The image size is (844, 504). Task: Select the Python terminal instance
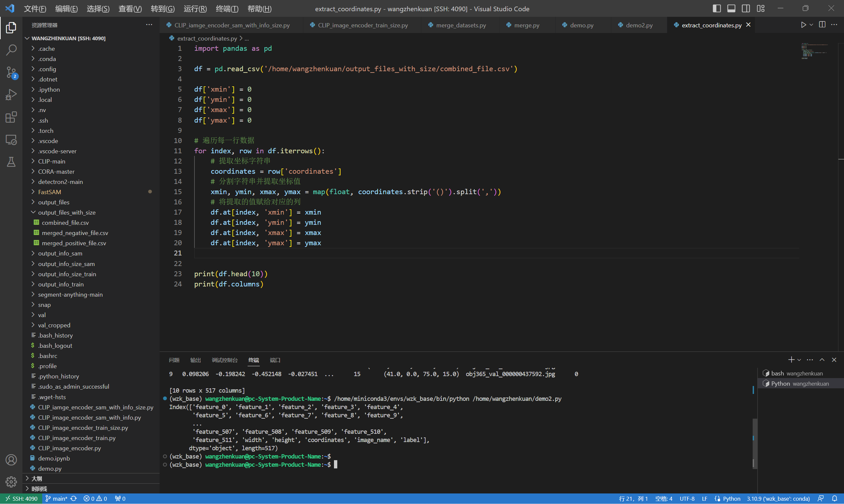coord(800,383)
